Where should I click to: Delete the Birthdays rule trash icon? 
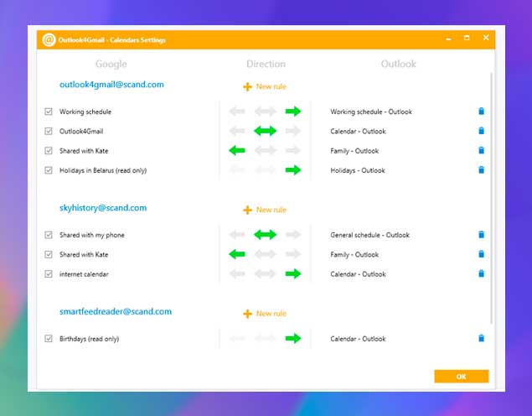[481, 338]
